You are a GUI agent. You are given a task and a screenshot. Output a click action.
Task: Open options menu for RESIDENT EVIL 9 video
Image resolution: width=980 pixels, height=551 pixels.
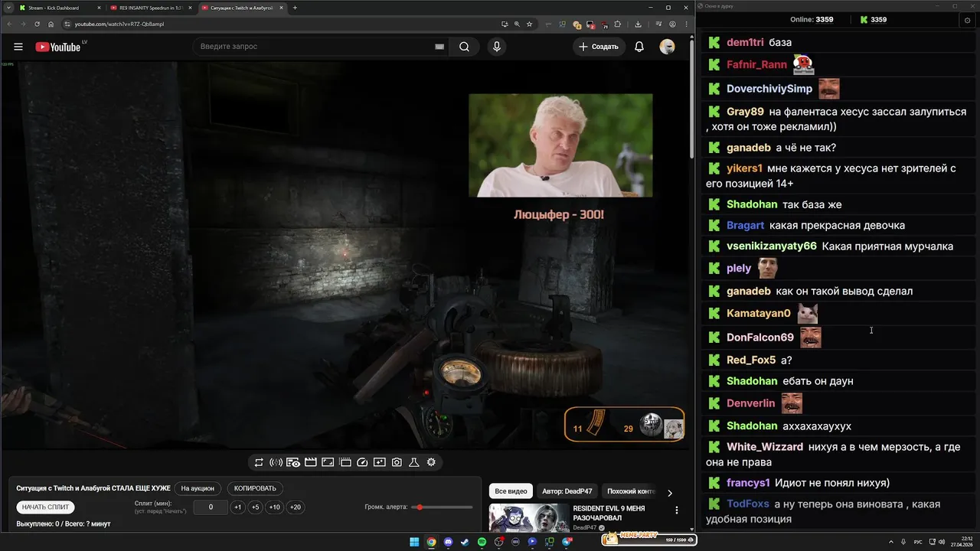[676, 510]
